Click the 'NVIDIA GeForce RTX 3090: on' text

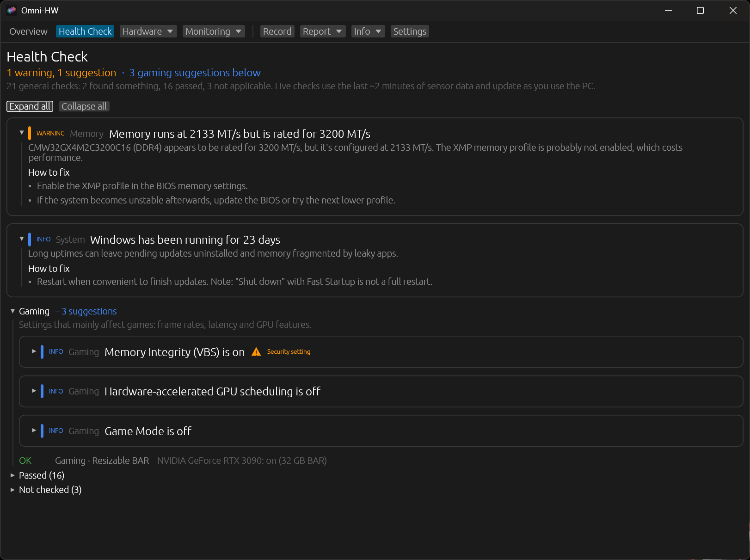242,461
